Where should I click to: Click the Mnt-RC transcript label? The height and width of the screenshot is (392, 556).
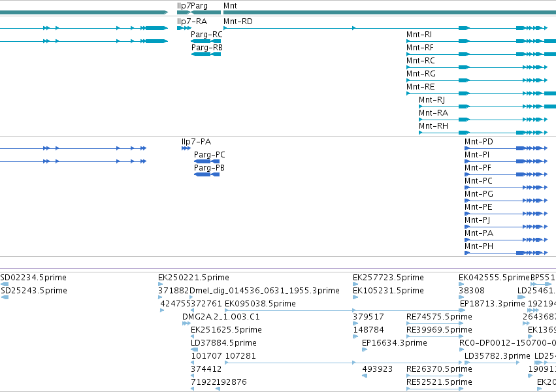tap(421, 61)
